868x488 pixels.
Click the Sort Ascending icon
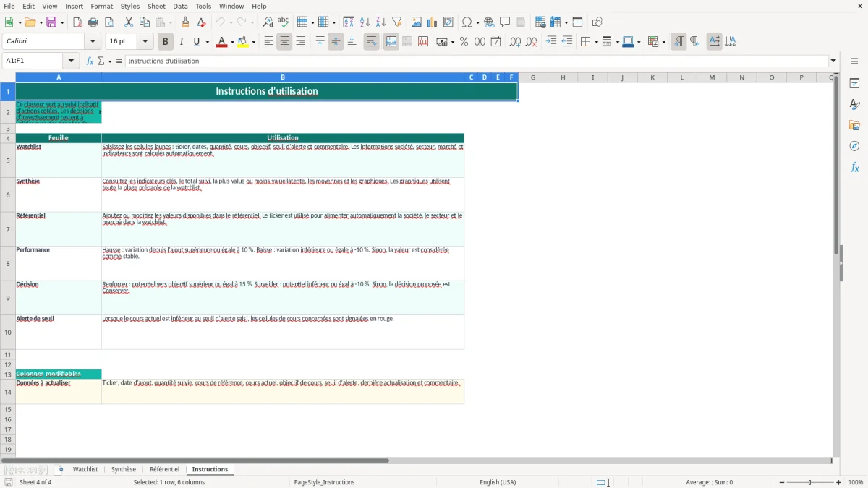(x=365, y=22)
